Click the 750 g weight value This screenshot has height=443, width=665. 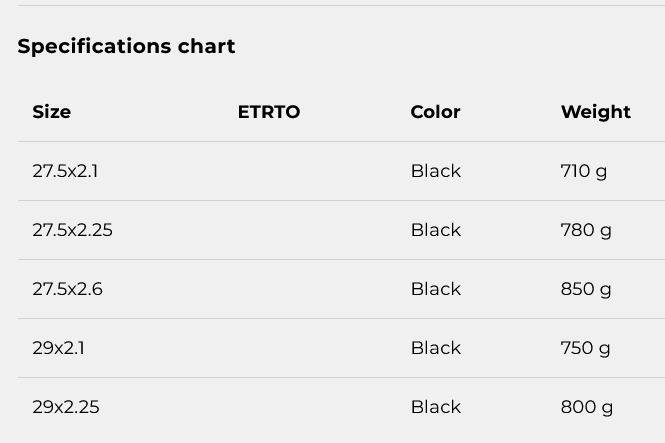pyautogui.click(x=585, y=348)
